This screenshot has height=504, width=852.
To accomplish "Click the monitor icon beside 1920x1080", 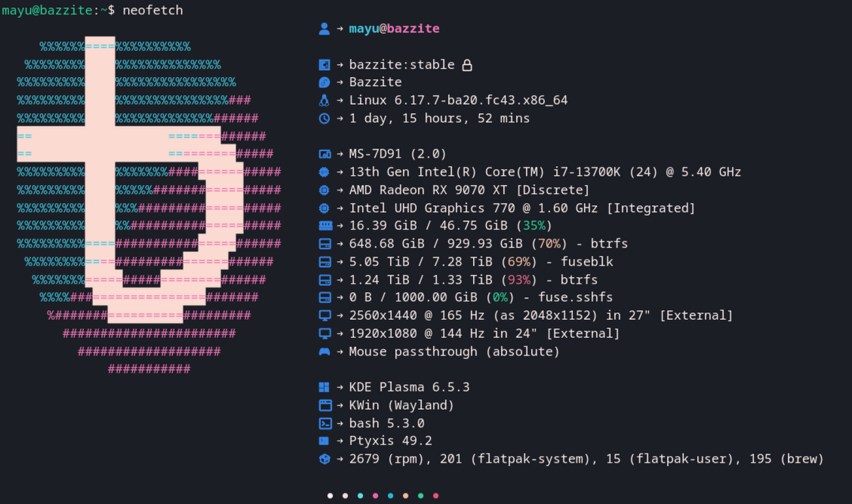I will point(324,333).
